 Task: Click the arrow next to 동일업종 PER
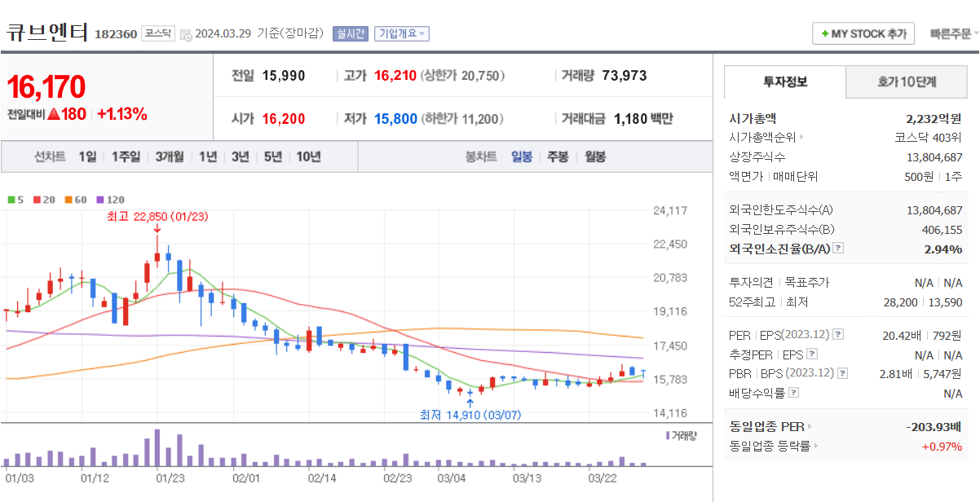coord(810,426)
